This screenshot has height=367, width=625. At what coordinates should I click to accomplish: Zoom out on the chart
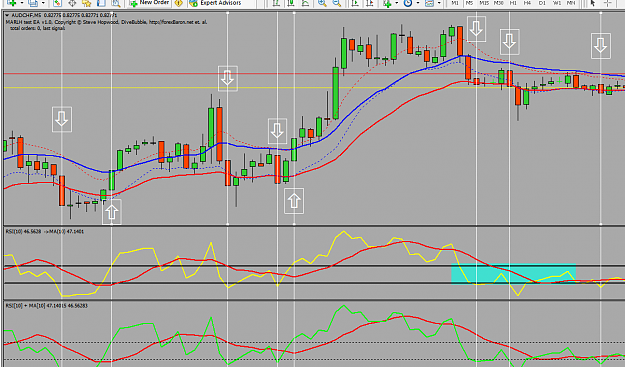(x=337, y=3)
